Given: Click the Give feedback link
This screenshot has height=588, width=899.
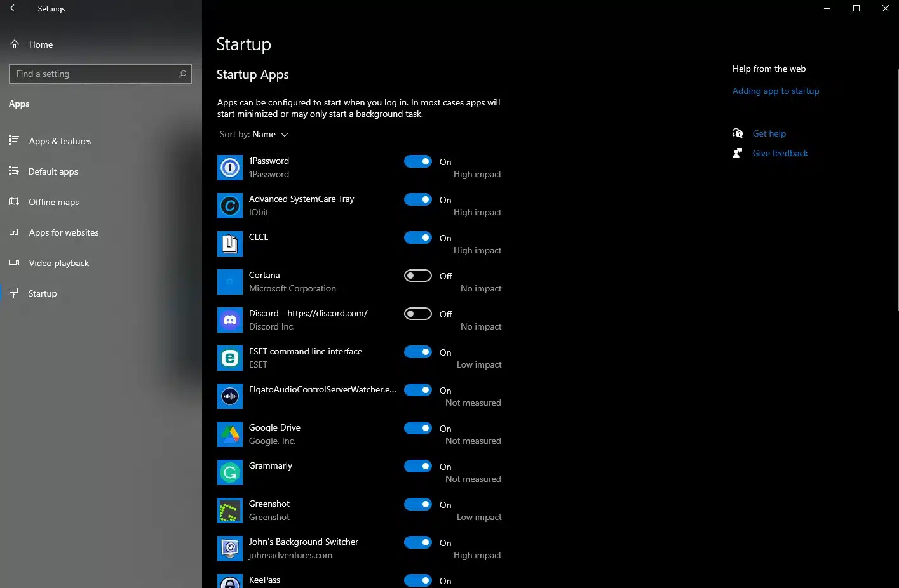Looking at the screenshot, I should pos(780,153).
